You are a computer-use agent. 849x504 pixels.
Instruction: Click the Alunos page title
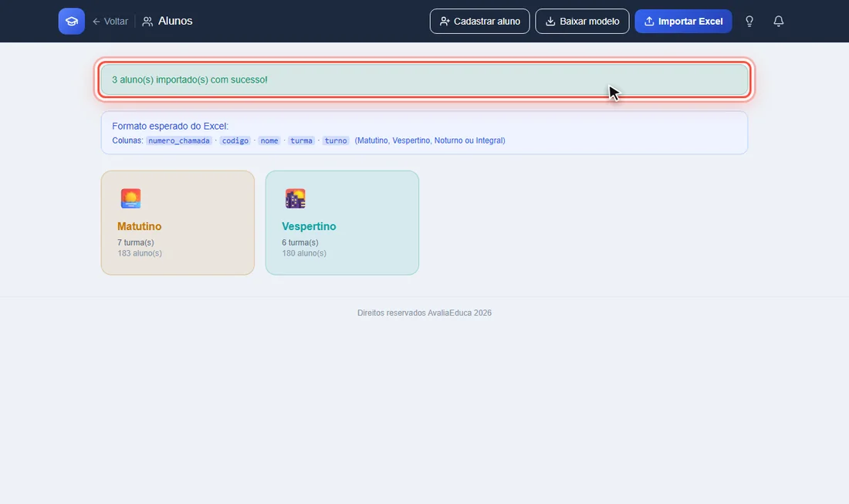(175, 21)
